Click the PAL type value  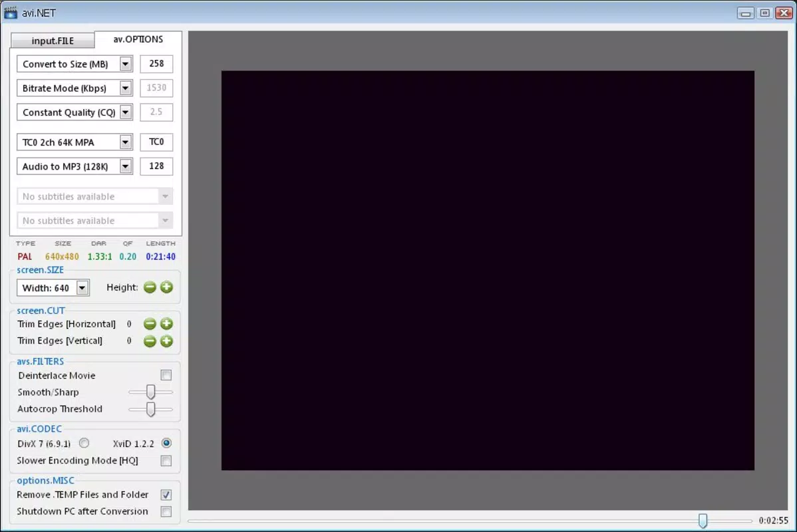(25, 257)
